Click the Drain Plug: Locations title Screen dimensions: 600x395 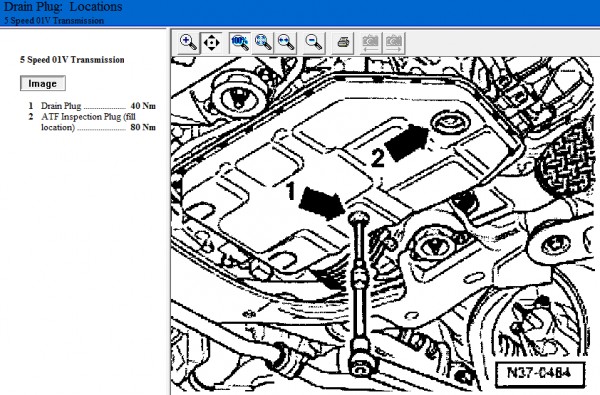tap(63, 7)
